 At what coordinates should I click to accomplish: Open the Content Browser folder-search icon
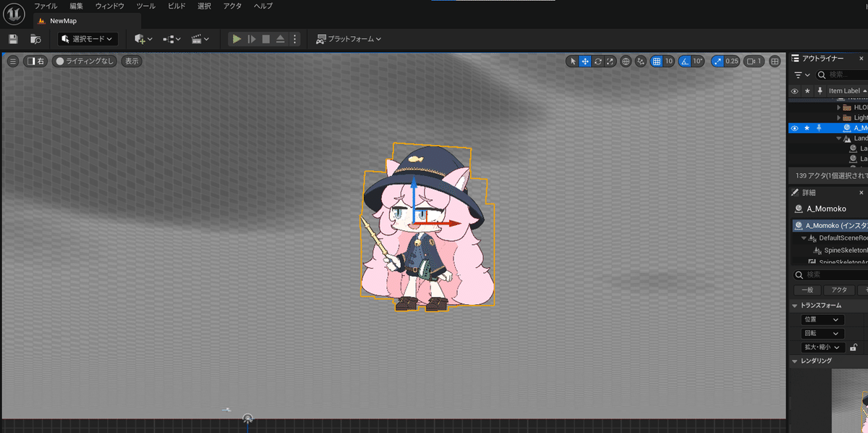tap(35, 39)
